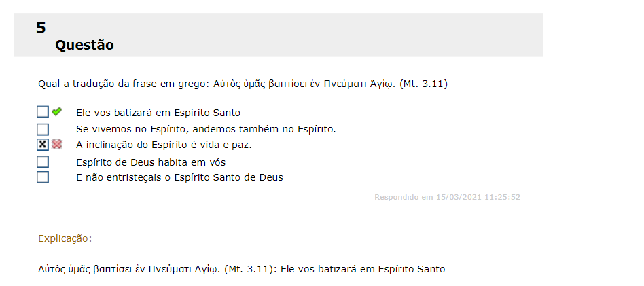Image resolution: width=644 pixels, height=286 pixels.
Task: Tick checkbox for 'Se vivemos no Espírito' option
Action: tap(43, 129)
